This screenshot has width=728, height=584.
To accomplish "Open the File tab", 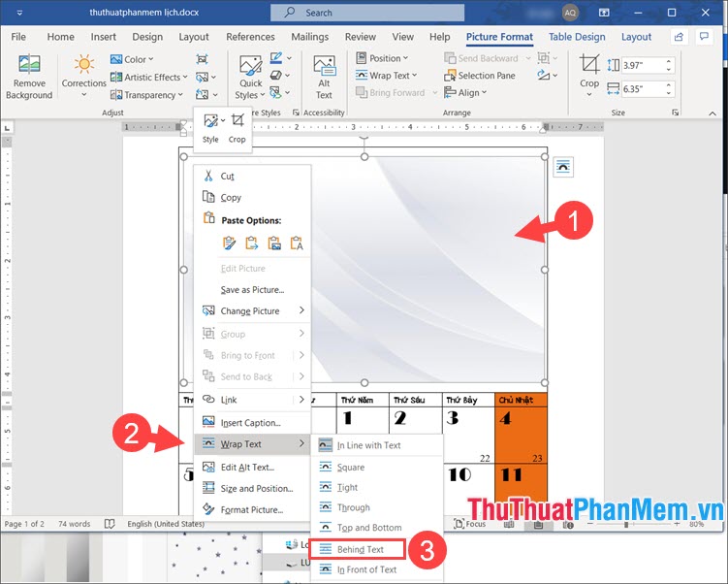I will pyautogui.click(x=18, y=37).
